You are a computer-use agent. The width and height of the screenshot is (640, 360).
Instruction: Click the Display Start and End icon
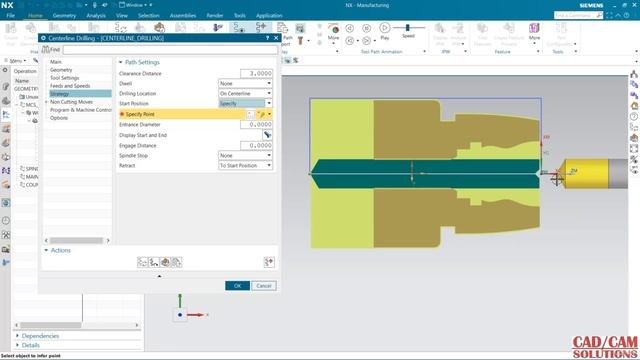267,135
